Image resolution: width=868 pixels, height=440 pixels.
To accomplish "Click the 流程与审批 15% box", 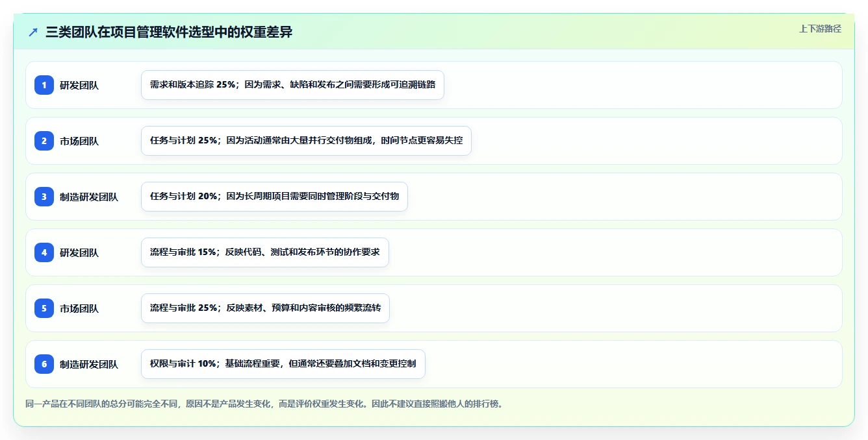I will click(x=265, y=252).
